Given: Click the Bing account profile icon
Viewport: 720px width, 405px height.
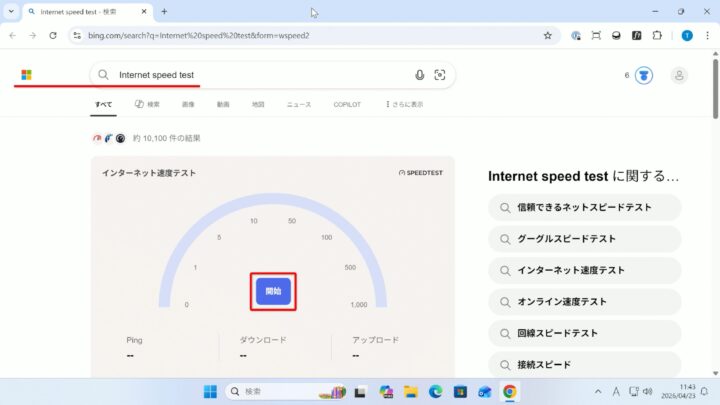Looking at the screenshot, I should coord(680,75).
